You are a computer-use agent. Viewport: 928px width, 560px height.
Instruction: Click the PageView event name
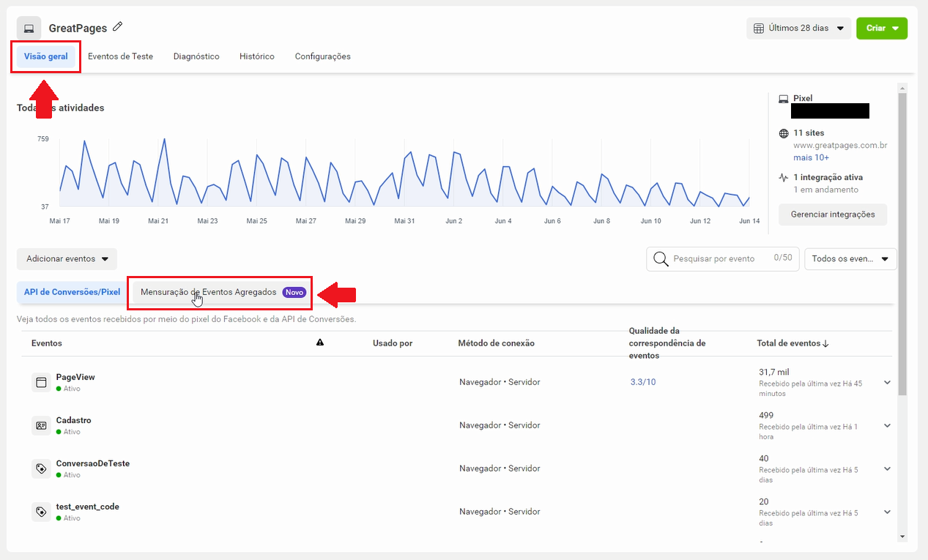pos(75,377)
